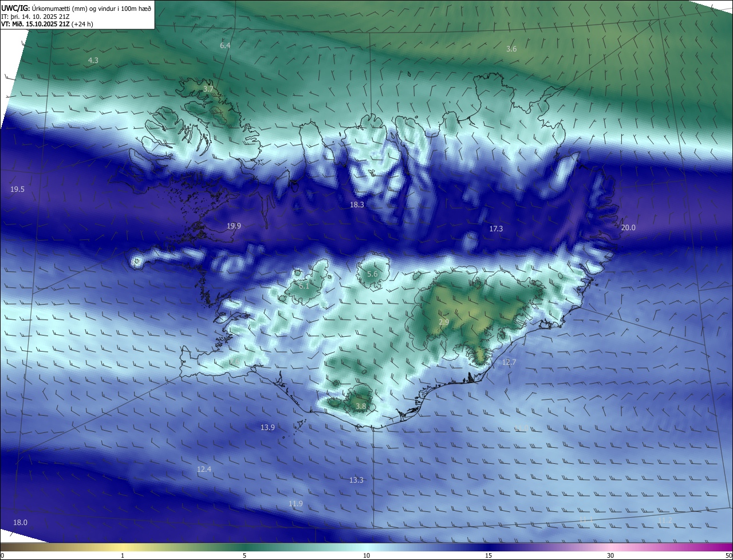This screenshot has height=560, width=733.
Task: Click the 4.3 precipitation value
Action: [x=93, y=60]
